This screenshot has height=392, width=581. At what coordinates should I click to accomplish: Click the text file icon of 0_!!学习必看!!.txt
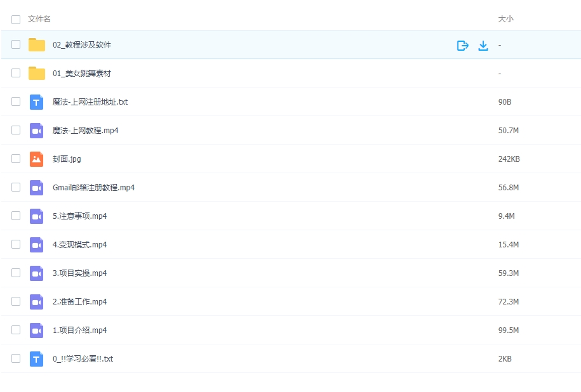coord(37,359)
